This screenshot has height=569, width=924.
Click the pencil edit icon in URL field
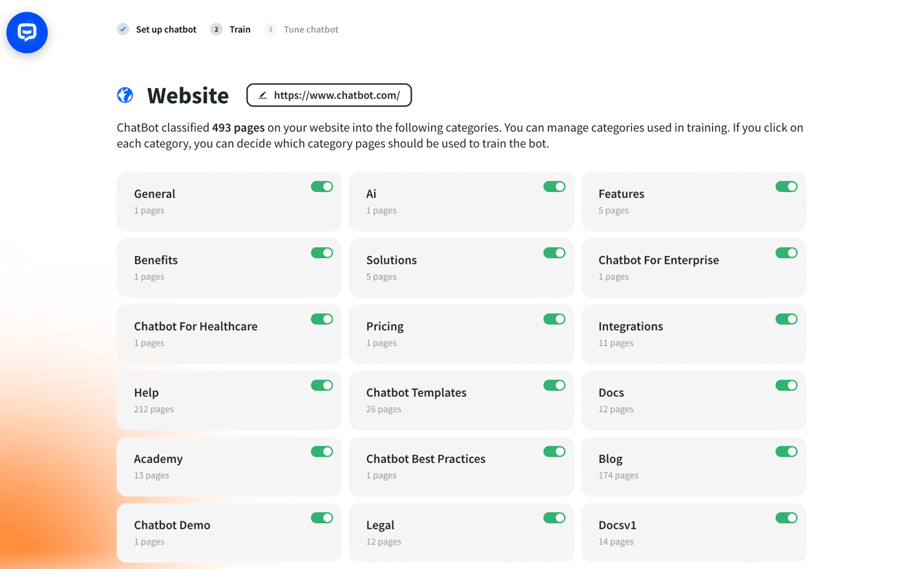262,94
